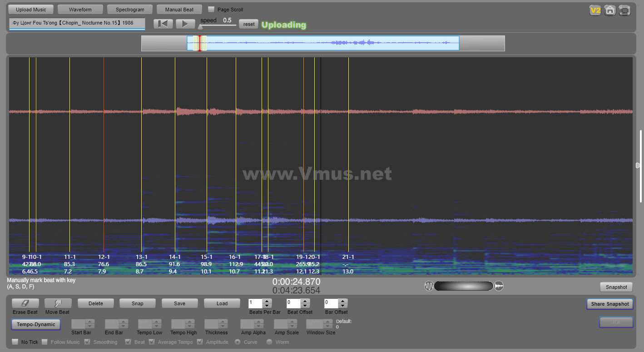Screen dimensions: 644x352
Task: Tick the Follow Music checkbox
Action: pyautogui.click(x=45, y=342)
